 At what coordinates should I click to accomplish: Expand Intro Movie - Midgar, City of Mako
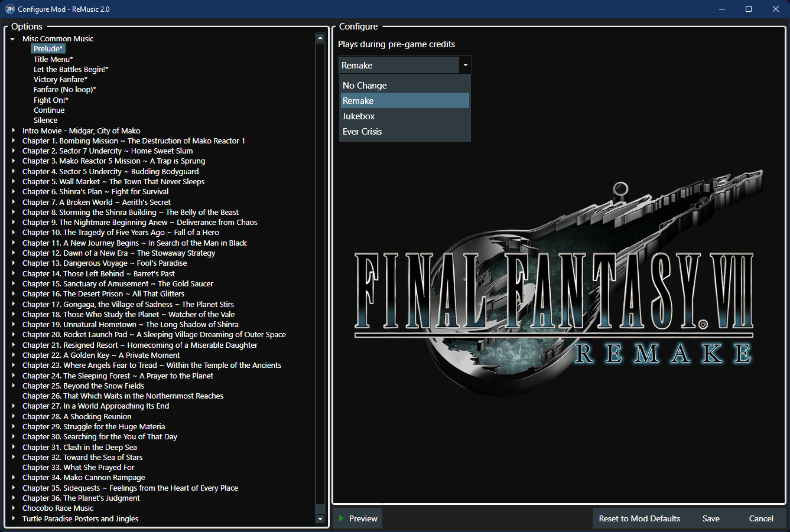[13, 130]
